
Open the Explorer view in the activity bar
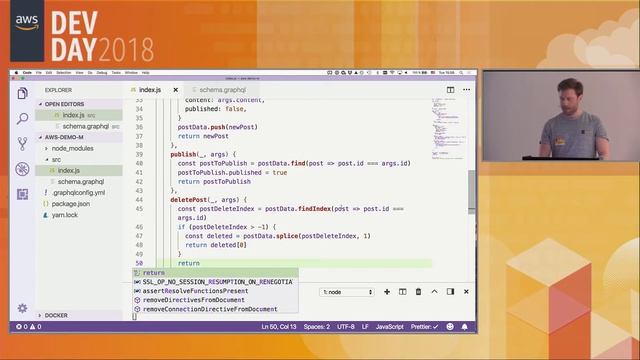pos(22,93)
